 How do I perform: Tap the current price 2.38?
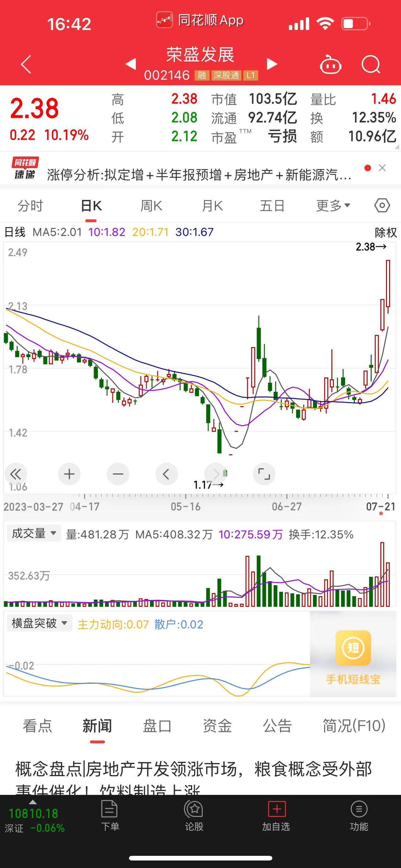click(34, 108)
